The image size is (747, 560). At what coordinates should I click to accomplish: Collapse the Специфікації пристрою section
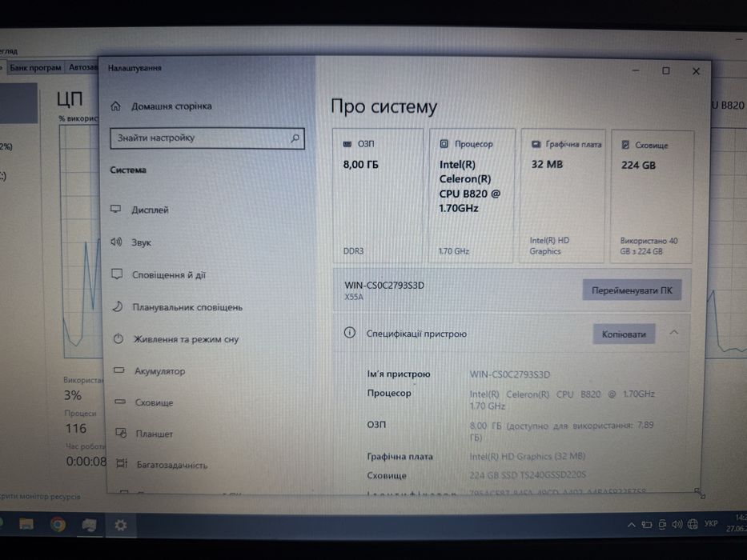click(673, 332)
